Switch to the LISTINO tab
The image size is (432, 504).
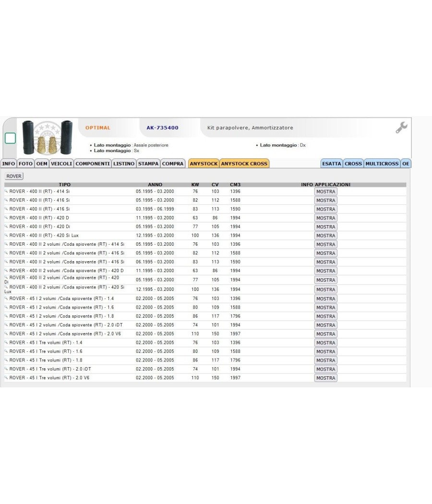click(x=124, y=164)
